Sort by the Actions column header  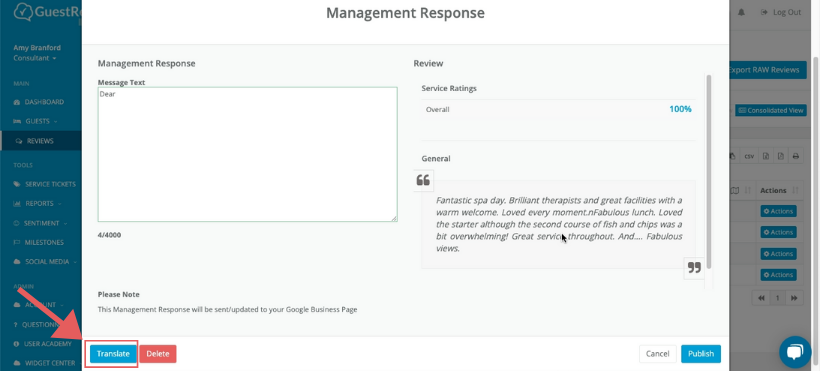pos(779,190)
